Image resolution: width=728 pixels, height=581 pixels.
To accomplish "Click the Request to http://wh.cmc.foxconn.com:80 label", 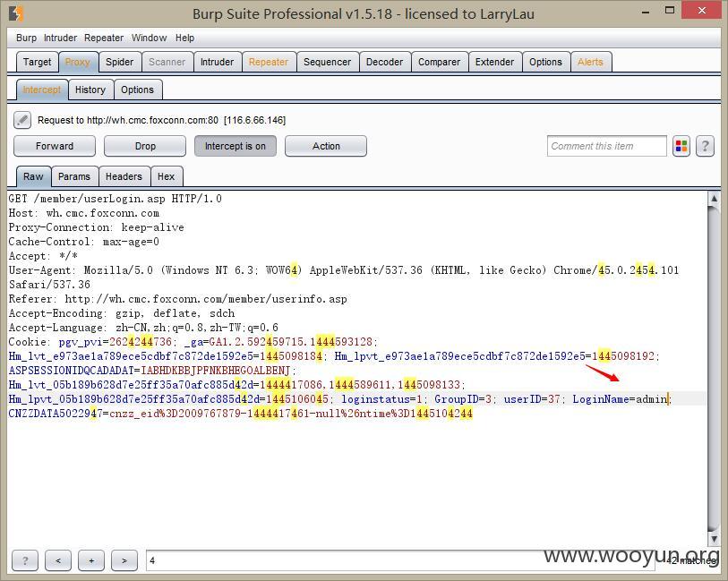I will [x=161, y=120].
